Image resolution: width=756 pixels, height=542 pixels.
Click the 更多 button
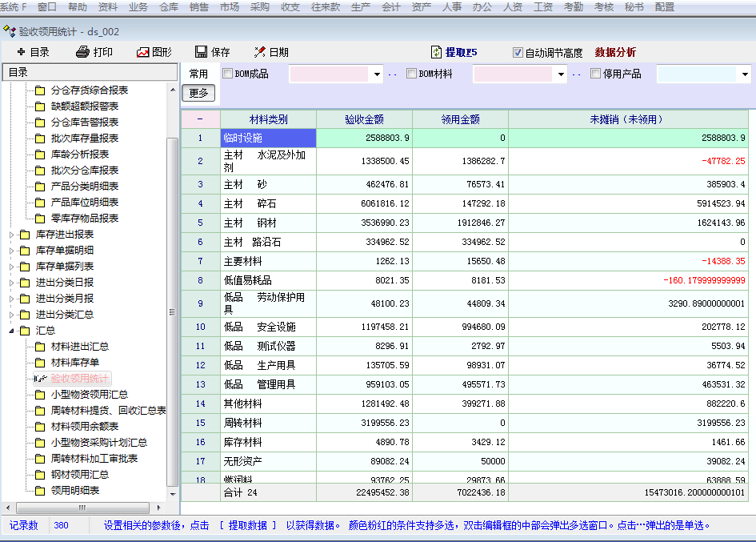[x=200, y=93]
